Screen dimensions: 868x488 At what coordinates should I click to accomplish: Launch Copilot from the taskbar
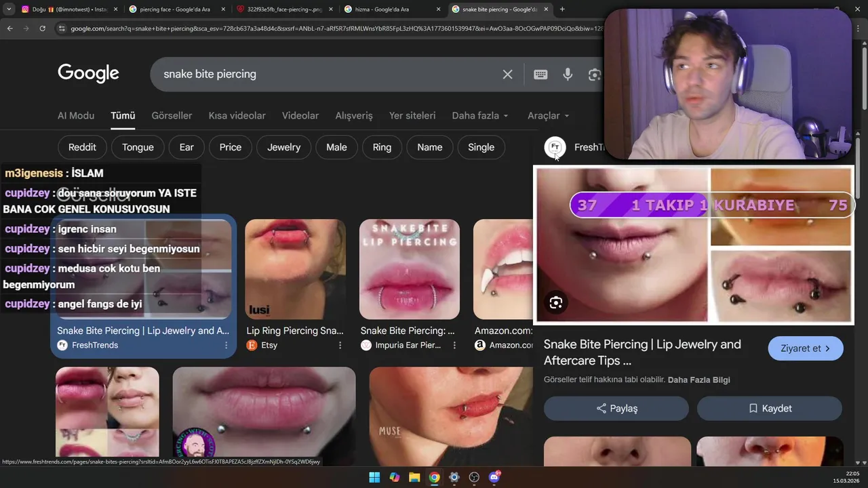(395, 477)
